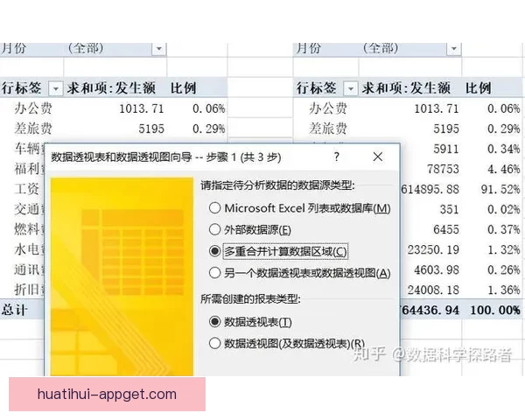
Task: Click right 月份 field label
Action: coord(309,49)
